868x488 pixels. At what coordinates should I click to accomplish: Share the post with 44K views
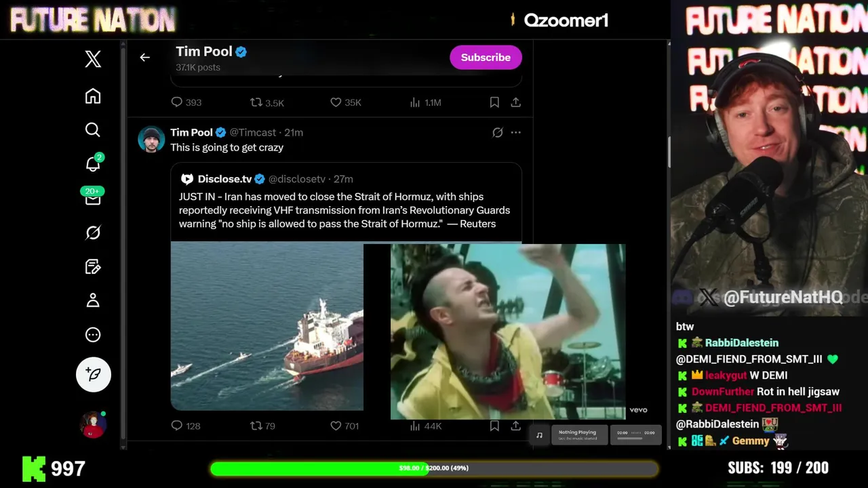[516, 426]
